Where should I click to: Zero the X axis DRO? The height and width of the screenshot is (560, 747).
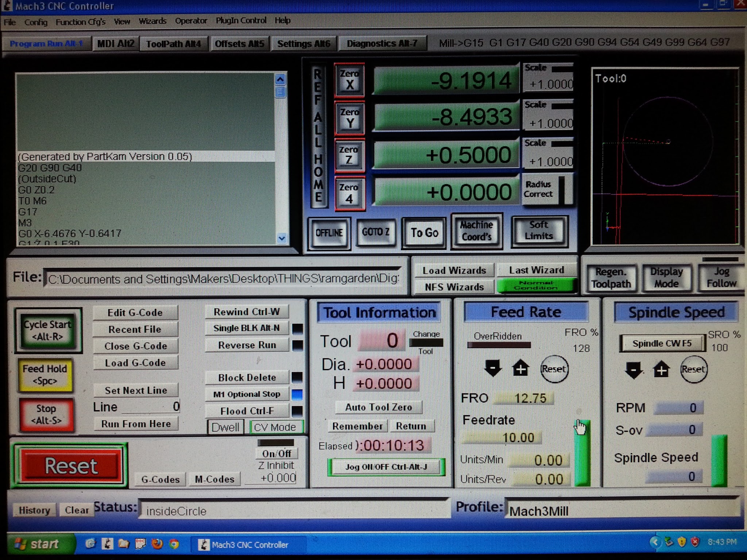[349, 80]
